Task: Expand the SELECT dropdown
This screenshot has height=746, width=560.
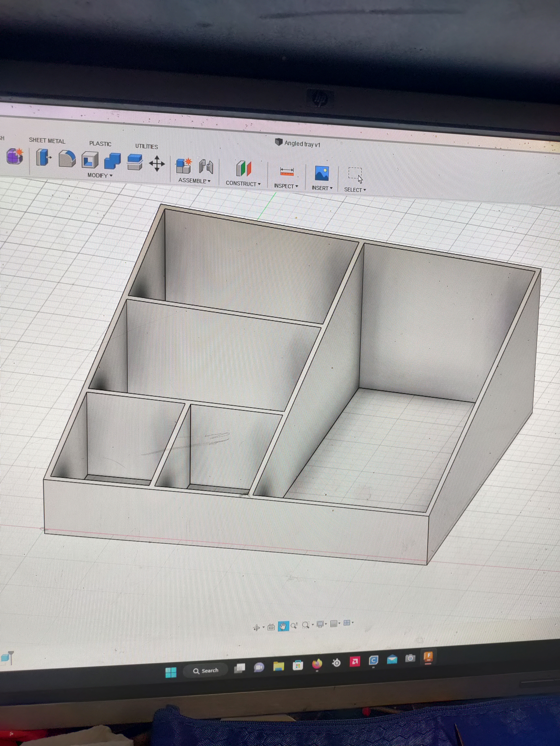Action: click(355, 190)
